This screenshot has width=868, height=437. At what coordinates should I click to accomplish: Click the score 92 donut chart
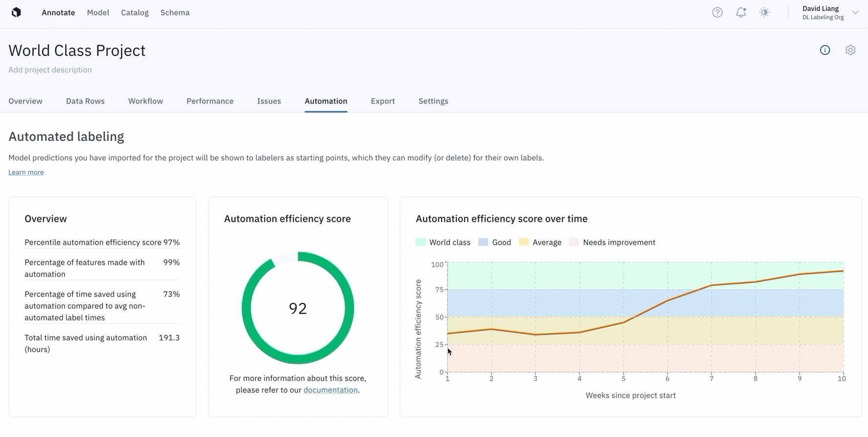point(298,308)
